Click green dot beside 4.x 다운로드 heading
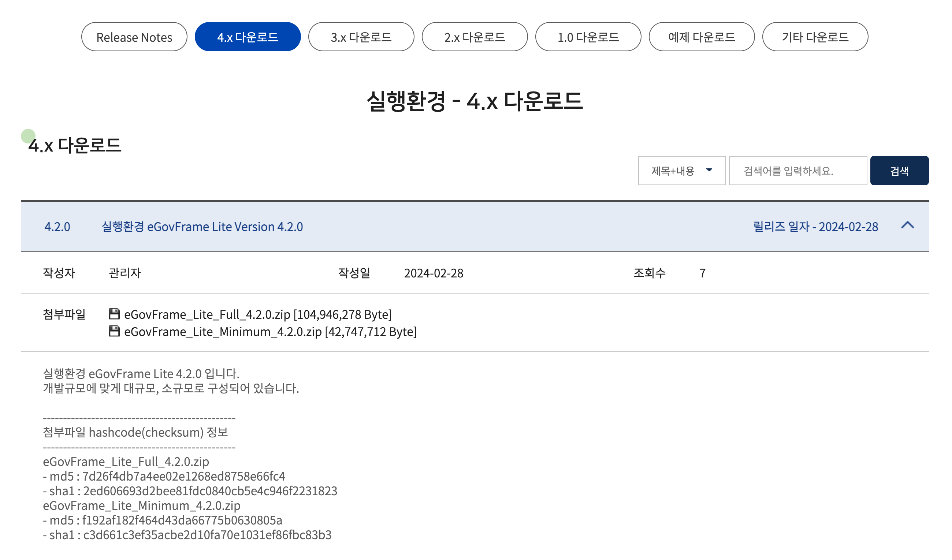 tap(28, 136)
